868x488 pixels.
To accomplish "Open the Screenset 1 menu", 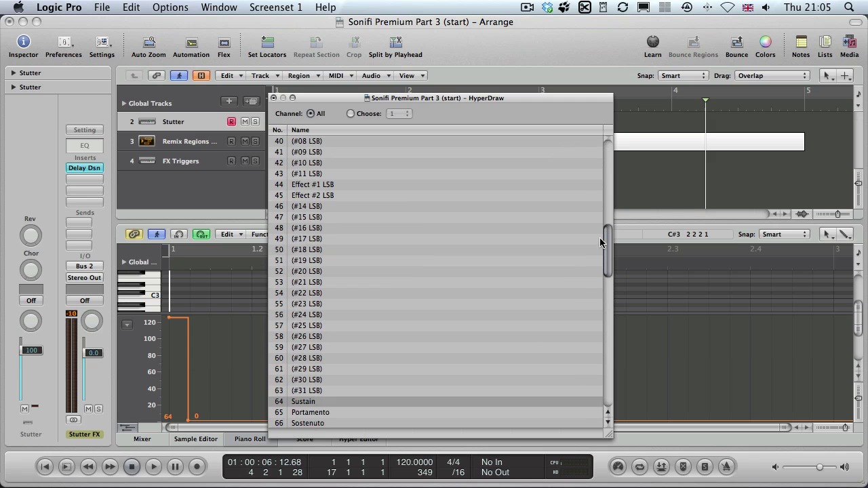I will pyautogui.click(x=275, y=7).
